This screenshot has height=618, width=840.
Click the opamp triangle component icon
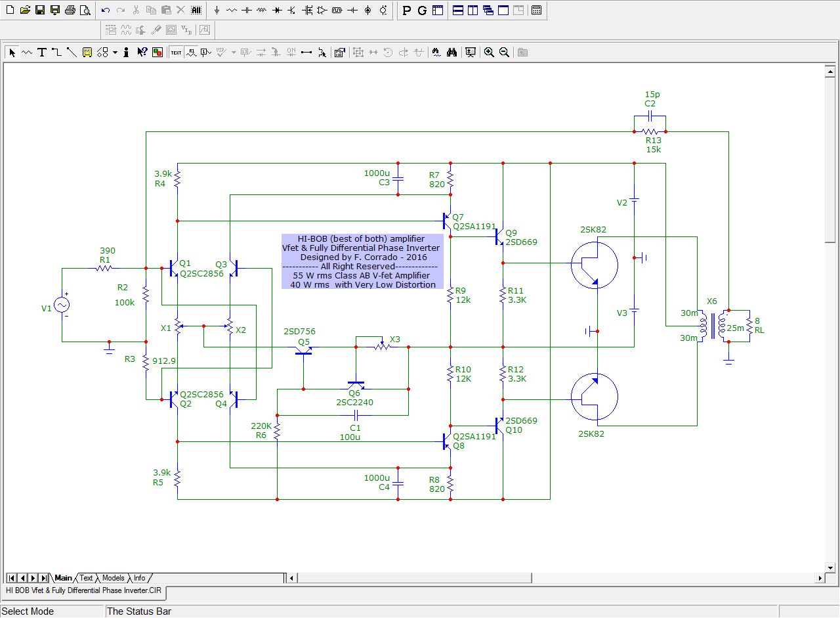pyautogui.click(x=322, y=11)
